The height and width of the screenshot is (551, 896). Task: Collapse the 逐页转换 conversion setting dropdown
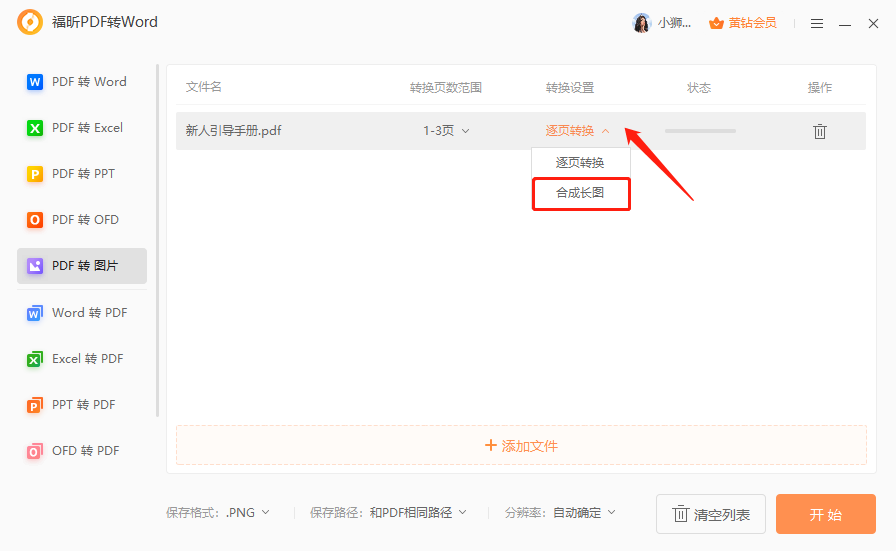(578, 131)
